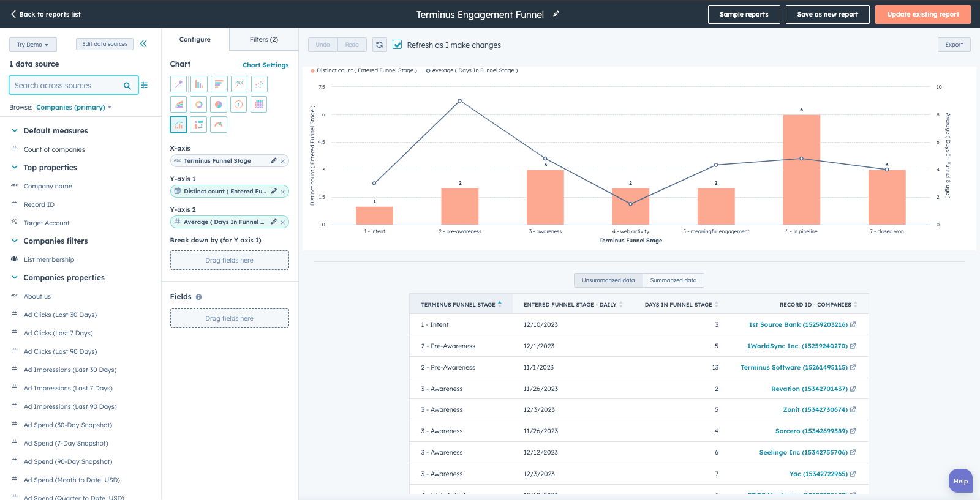This screenshot has height=500, width=980.
Task: Select Ad Clicks (Last 30 Days) property
Action: coord(60,315)
